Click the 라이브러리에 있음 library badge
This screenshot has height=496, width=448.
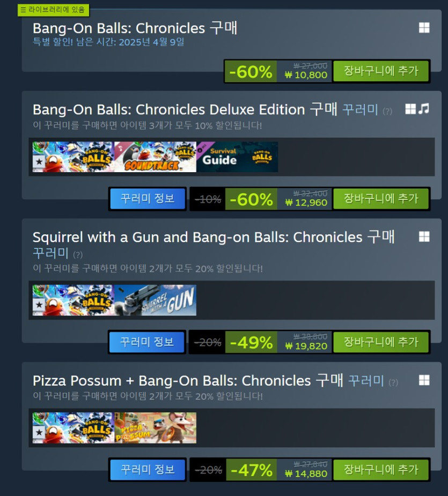[x=53, y=10]
